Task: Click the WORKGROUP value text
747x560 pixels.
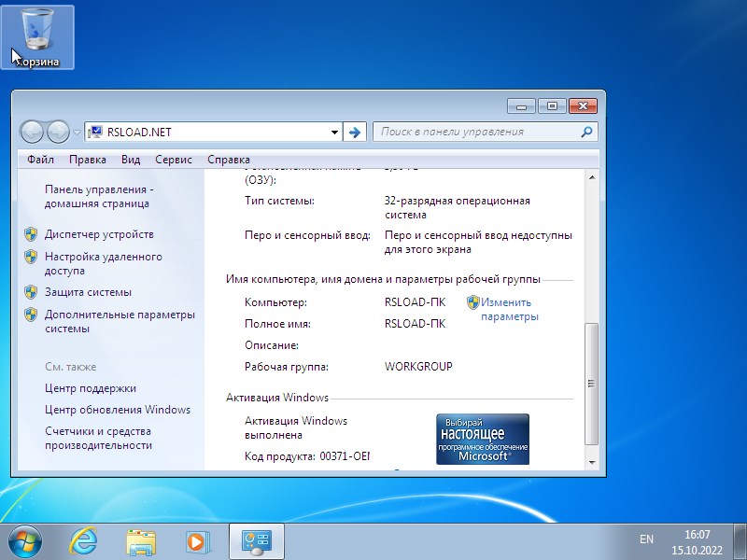Action: pos(418,367)
